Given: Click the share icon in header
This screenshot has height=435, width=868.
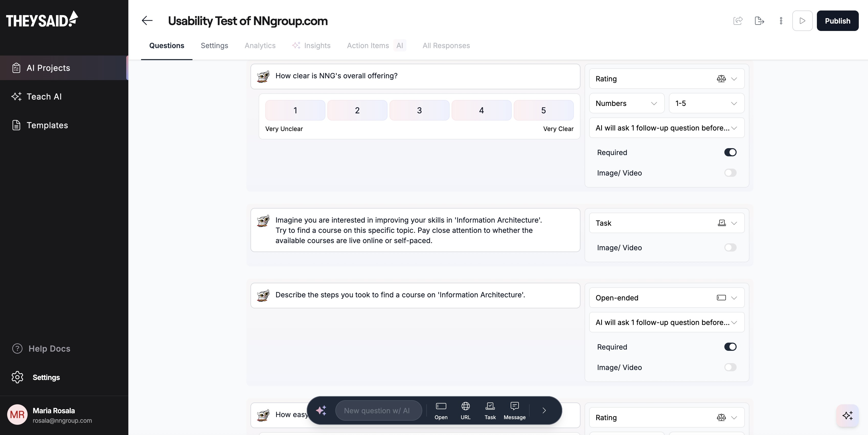Looking at the screenshot, I should (x=738, y=21).
